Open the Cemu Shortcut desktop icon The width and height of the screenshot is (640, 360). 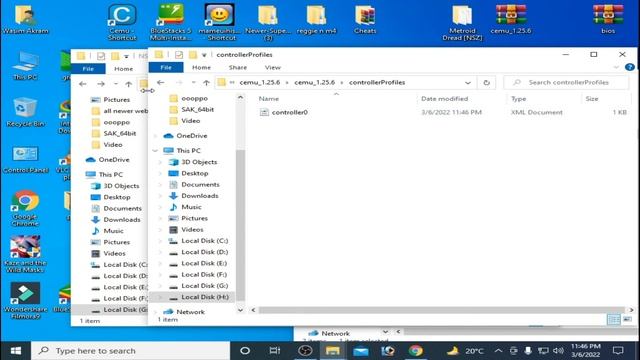pyautogui.click(x=122, y=22)
